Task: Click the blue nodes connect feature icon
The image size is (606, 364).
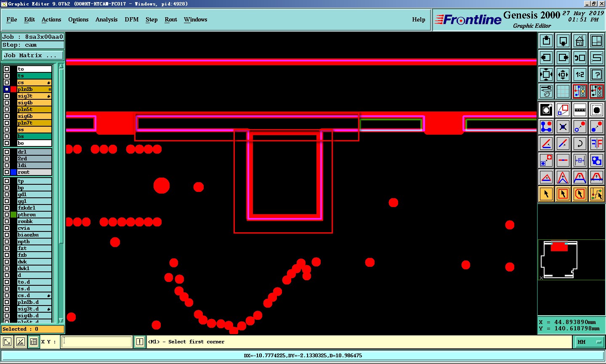Action: tap(546, 127)
